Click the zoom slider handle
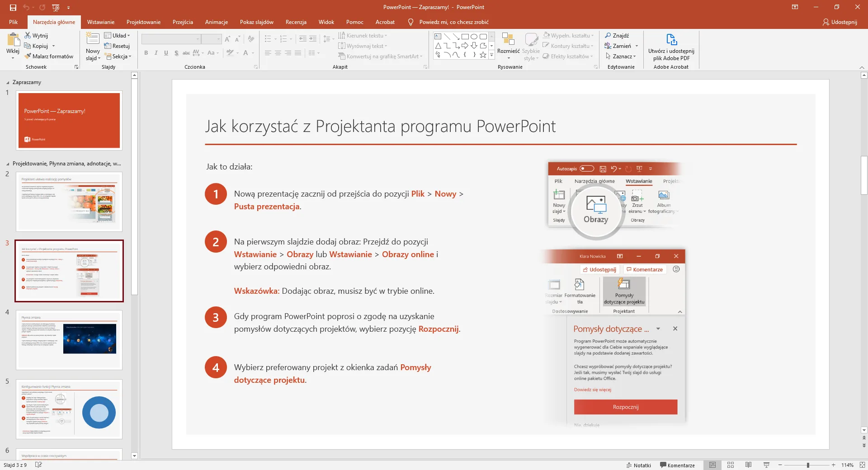The image size is (868, 470). tap(808, 465)
